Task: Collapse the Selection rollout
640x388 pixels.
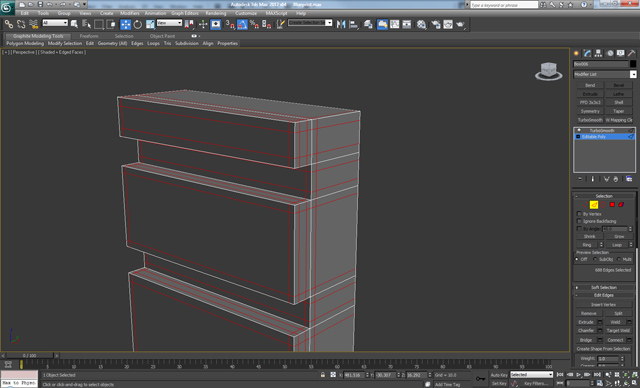Action: click(604, 196)
